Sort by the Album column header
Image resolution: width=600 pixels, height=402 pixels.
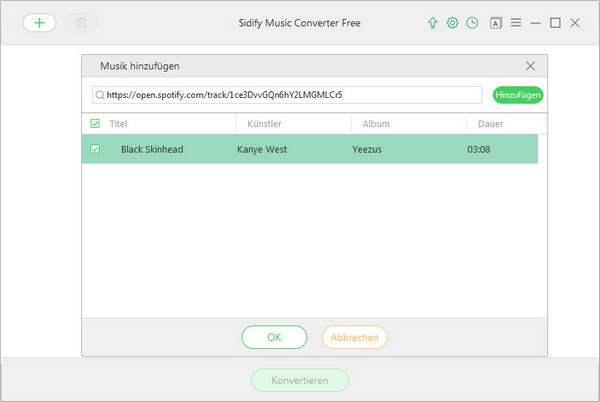376,124
